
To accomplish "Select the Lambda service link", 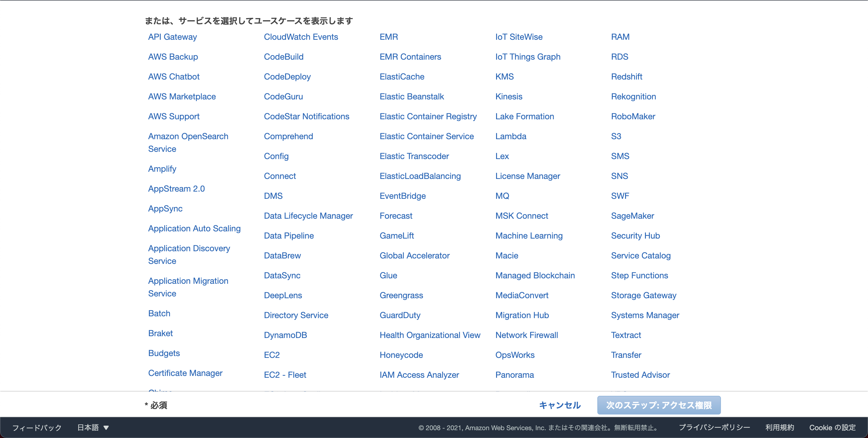I will point(511,136).
